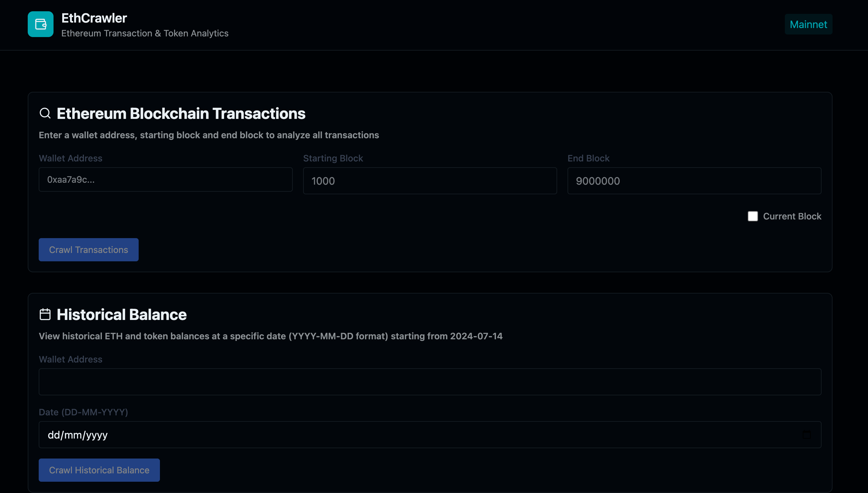
Task: Click the Wallet Address label above first input
Action: pyautogui.click(x=71, y=158)
